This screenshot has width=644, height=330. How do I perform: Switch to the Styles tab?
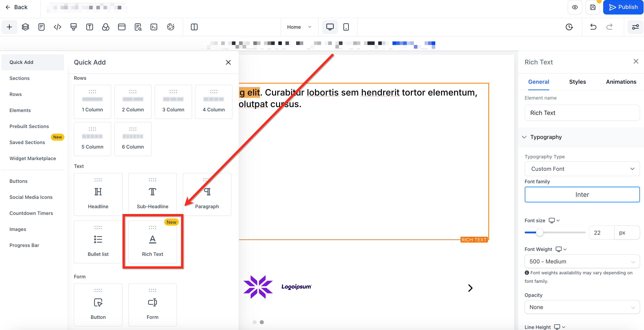tap(577, 82)
